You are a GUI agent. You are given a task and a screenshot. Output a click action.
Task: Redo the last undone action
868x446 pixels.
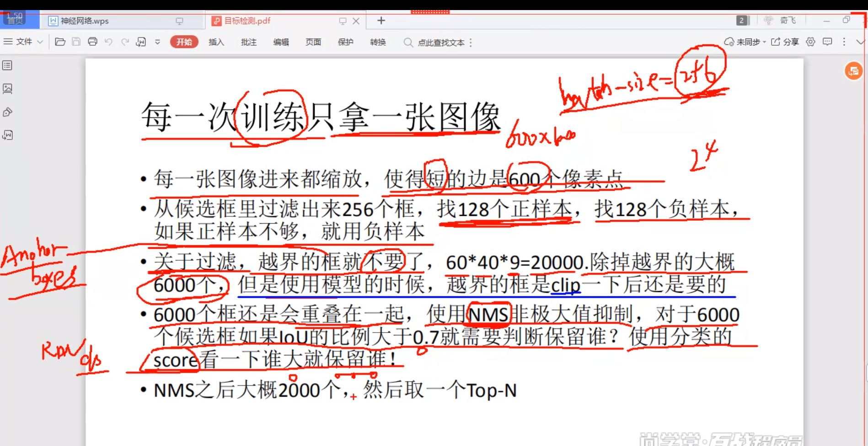125,42
